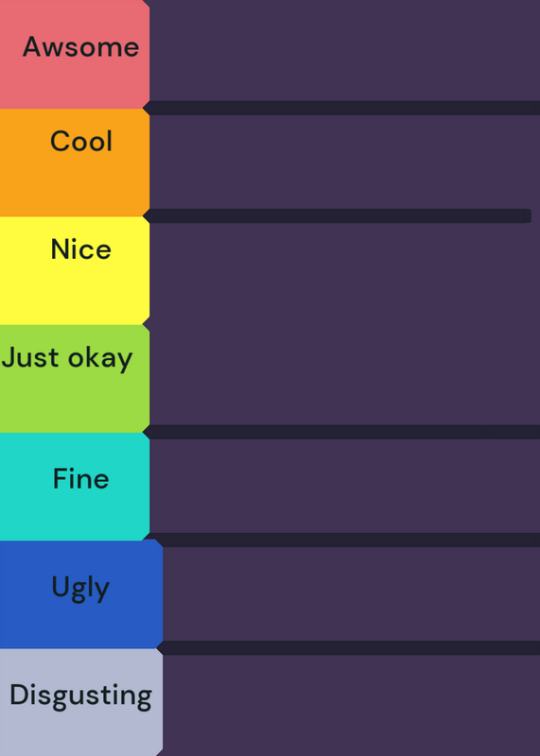
Task: Click the gray Disgusting tier label
Action: (x=81, y=702)
